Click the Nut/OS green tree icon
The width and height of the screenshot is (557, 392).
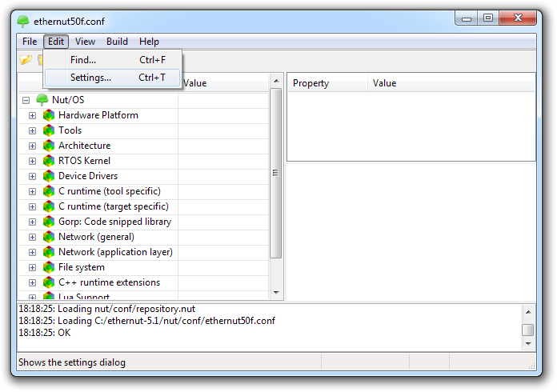coord(42,100)
